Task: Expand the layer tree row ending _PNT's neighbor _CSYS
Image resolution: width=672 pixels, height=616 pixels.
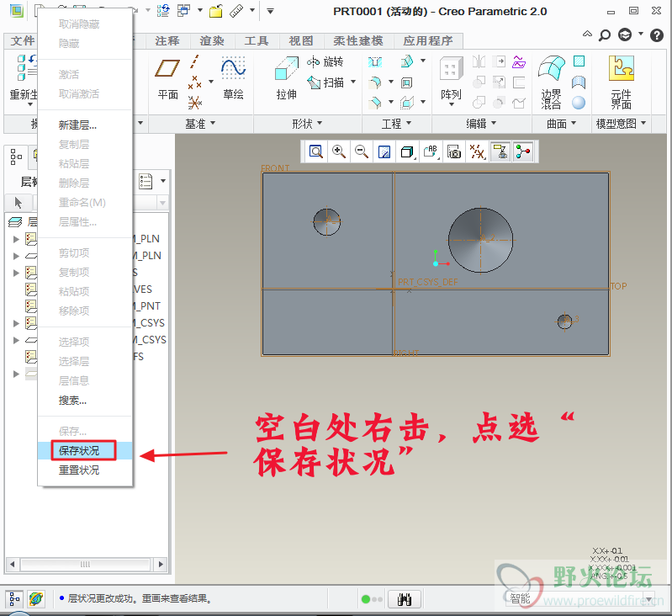Action: 16,323
